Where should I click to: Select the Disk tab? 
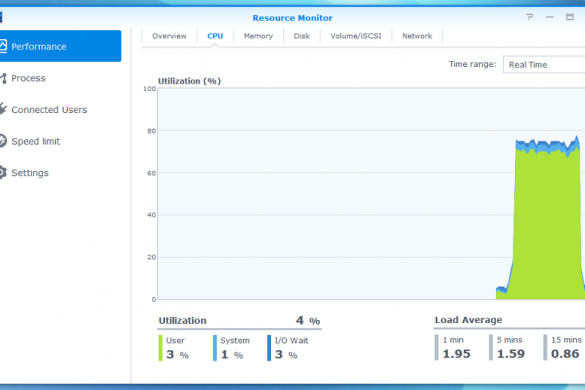pos(301,36)
